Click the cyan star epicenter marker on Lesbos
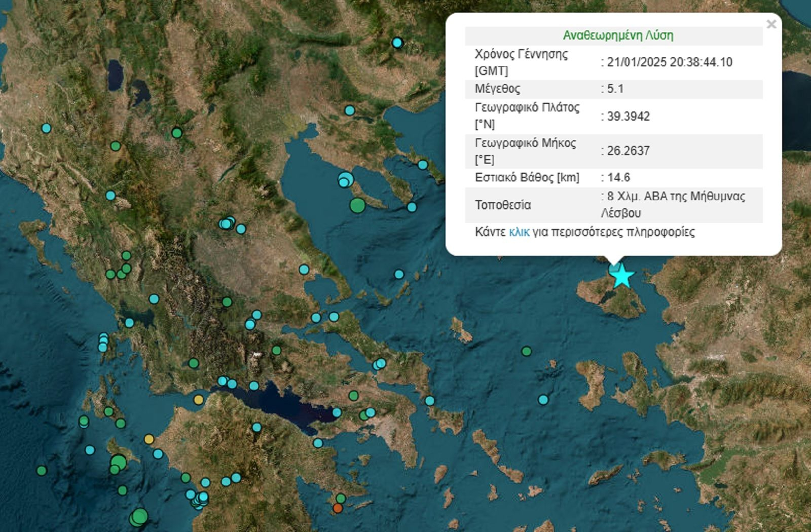This screenshot has height=532, width=811. [621, 276]
